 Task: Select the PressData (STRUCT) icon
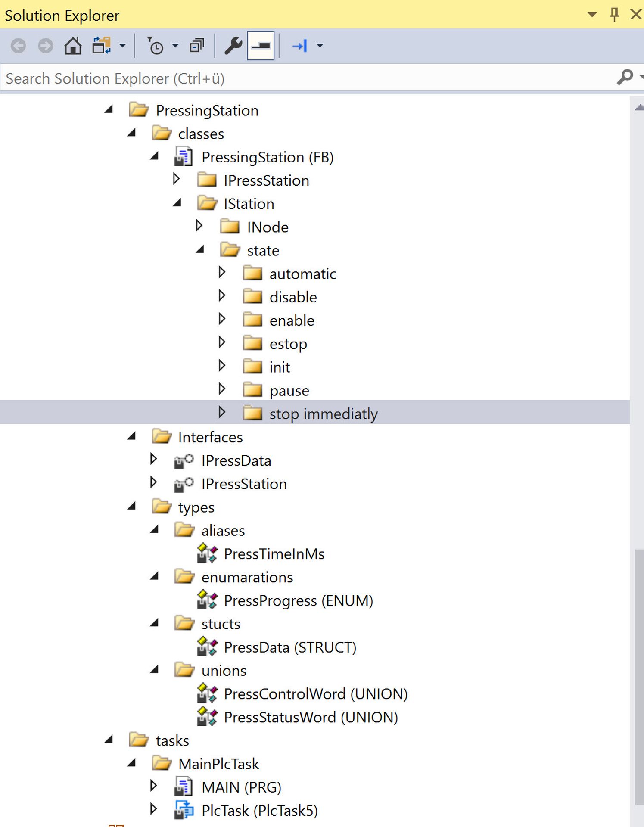pos(207,647)
